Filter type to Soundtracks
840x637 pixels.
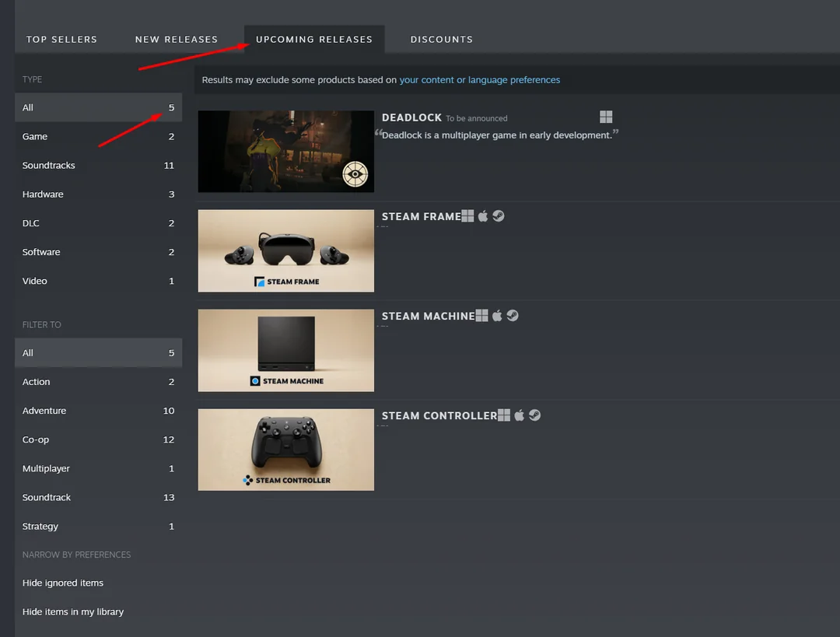99,165
